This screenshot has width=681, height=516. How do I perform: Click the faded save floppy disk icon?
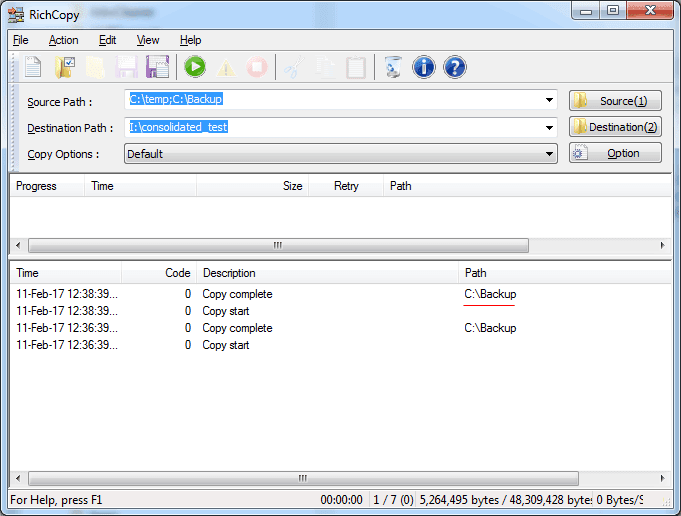click(126, 67)
